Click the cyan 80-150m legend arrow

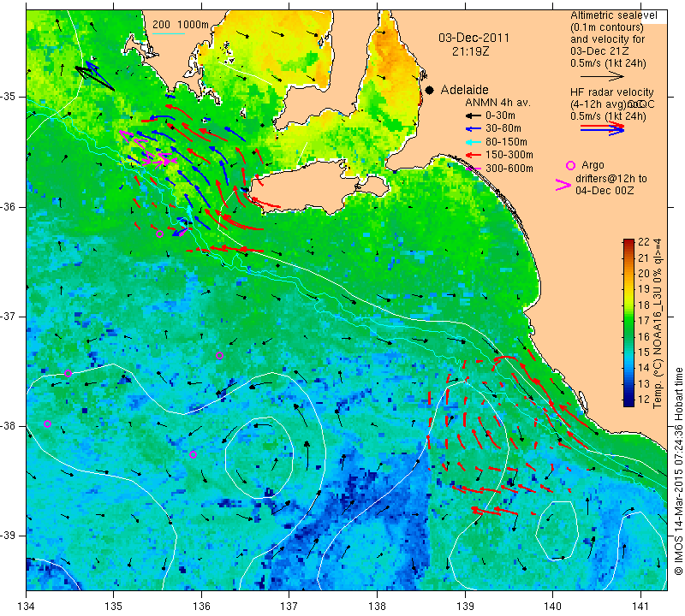474,142
